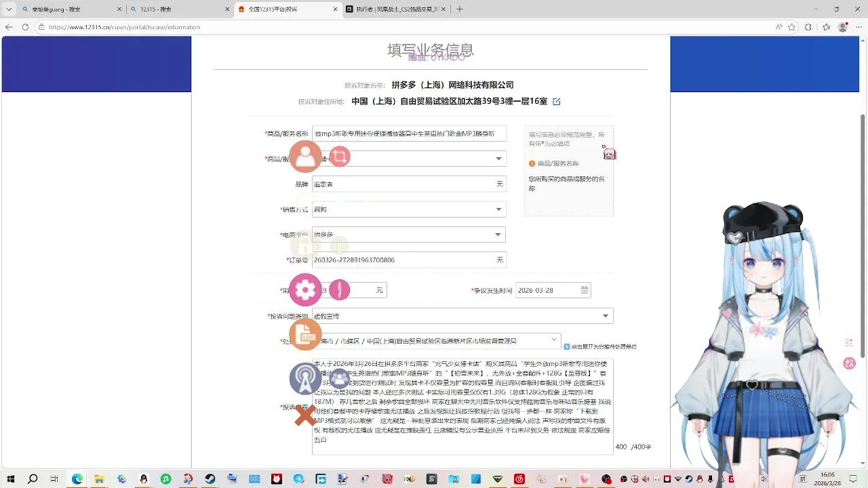This screenshot has height=488, width=868.
Task: Click the red crop overlay icon
Action: (x=340, y=157)
